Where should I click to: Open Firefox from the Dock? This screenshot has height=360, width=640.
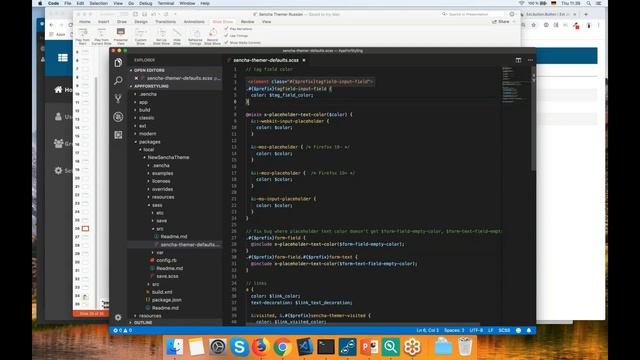point(261,347)
